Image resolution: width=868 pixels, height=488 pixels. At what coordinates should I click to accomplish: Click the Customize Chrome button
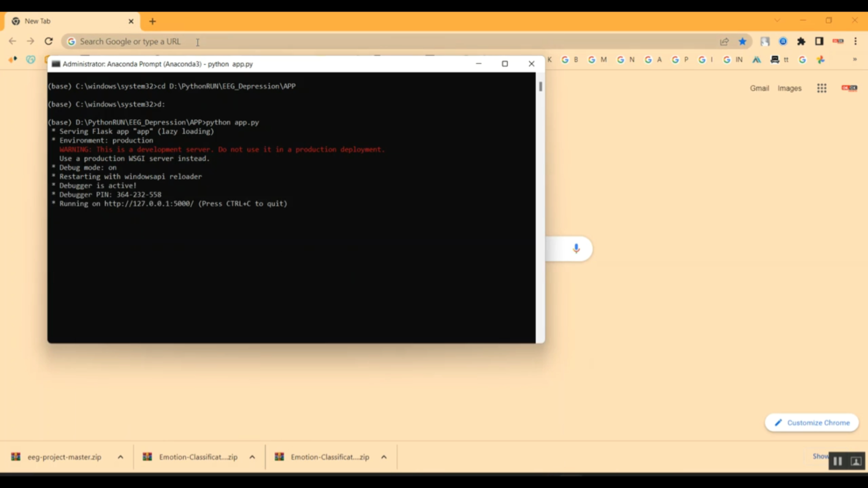pyautogui.click(x=811, y=423)
